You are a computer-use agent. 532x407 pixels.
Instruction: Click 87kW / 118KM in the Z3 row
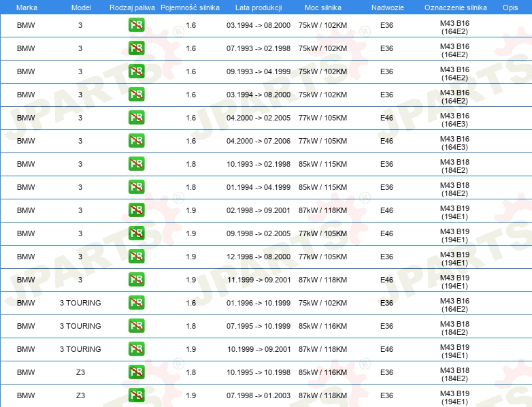pos(322,395)
